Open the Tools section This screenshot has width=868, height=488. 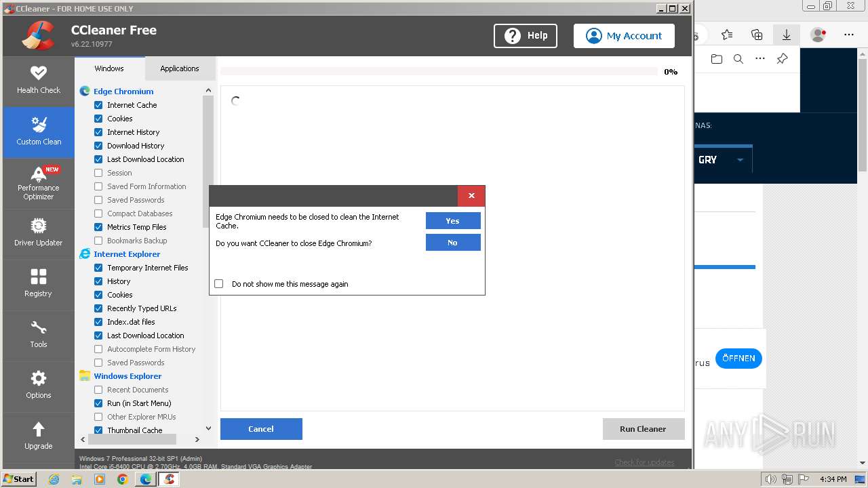pyautogui.click(x=39, y=335)
